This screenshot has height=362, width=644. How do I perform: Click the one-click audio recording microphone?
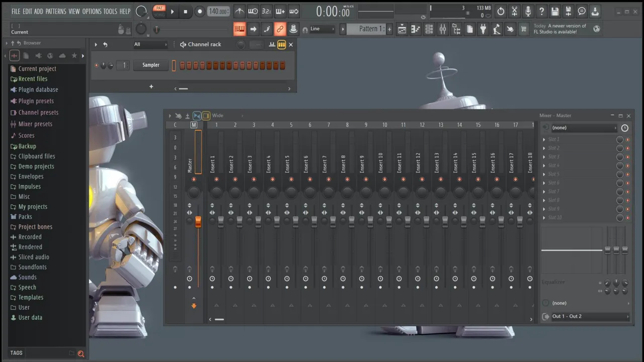(x=528, y=12)
